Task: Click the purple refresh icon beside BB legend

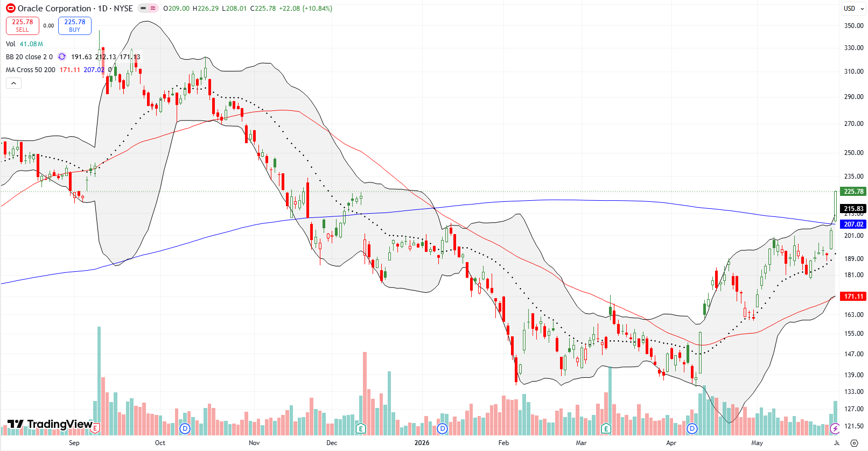Action: (62, 57)
